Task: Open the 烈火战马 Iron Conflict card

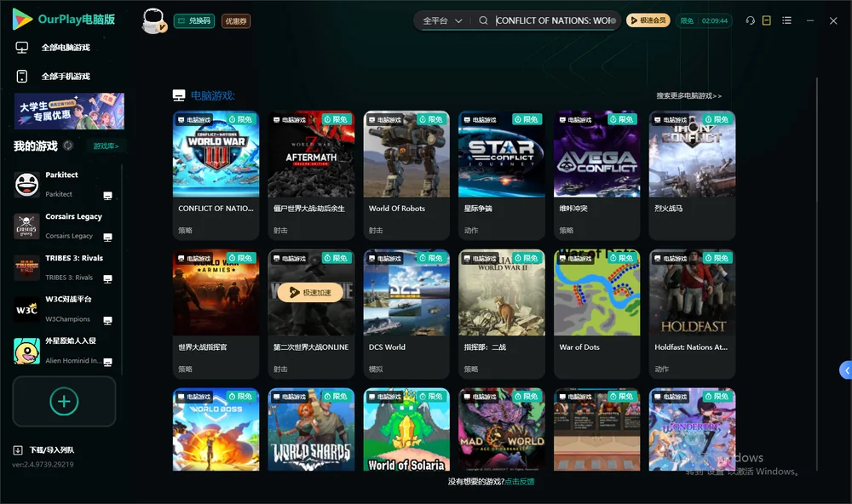Action: tap(692, 175)
